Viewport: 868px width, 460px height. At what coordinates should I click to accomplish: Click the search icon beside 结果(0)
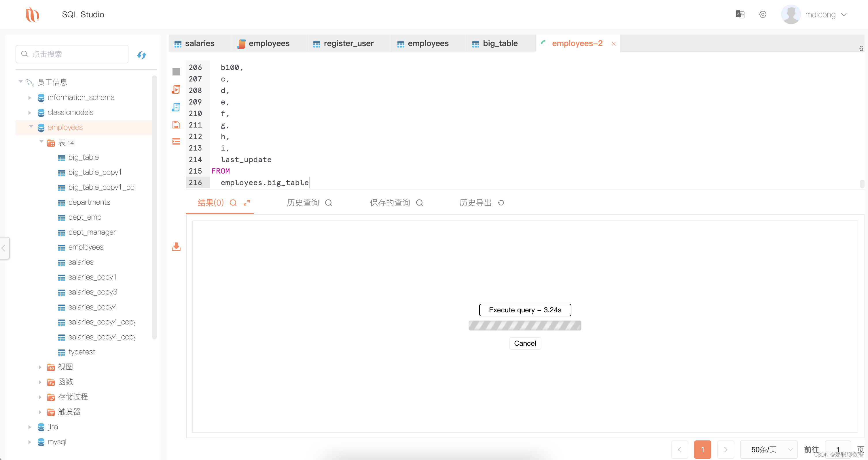tap(233, 203)
